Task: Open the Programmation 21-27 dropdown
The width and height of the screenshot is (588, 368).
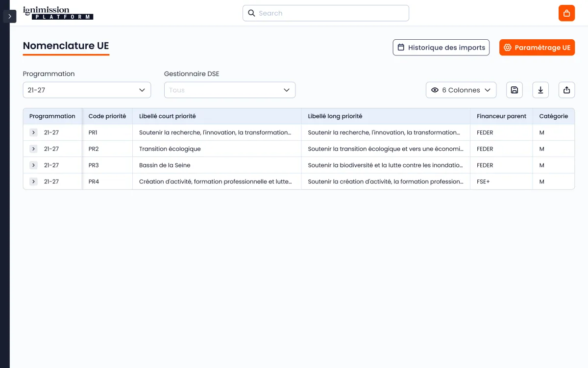Action: click(87, 90)
